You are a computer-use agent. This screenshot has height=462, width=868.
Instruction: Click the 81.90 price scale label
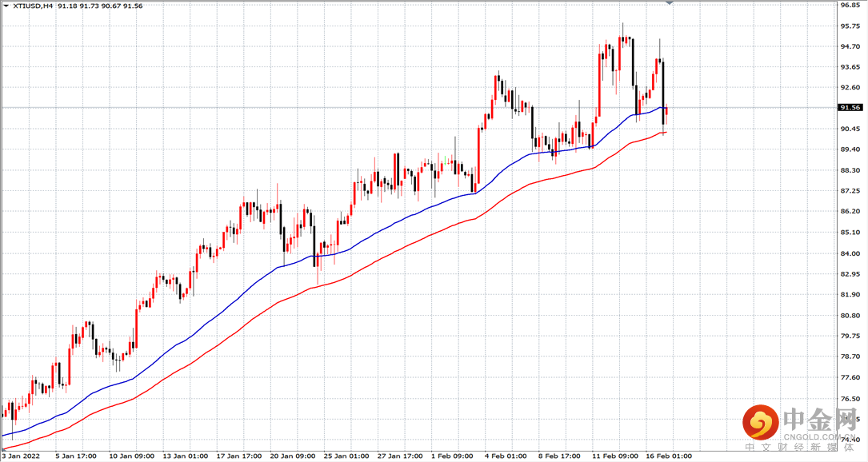pos(850,294)
